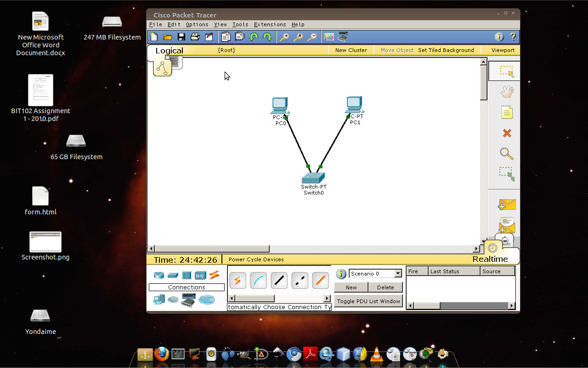The height and width of the screenshot is (368, 588).
Task: Click the New scenario button
Action: pyautogui.click(x=351, y=287)
